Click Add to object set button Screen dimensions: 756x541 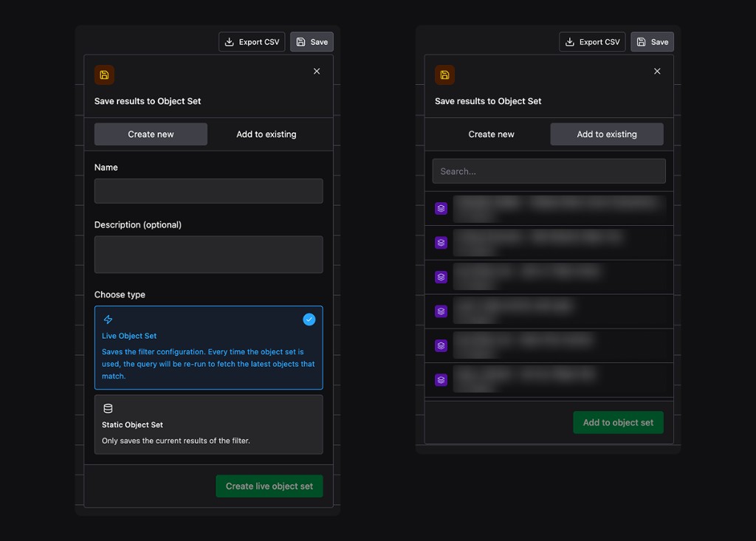618,422
